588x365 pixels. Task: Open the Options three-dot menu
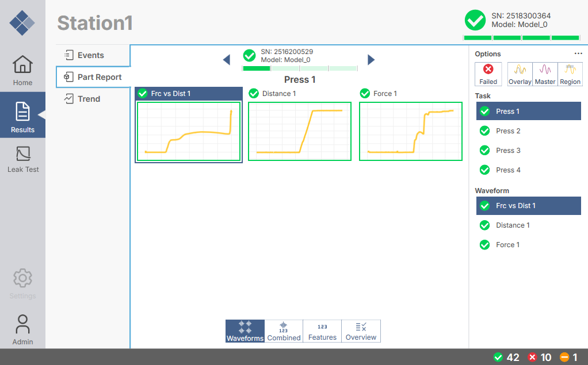[x=578, y=53]
